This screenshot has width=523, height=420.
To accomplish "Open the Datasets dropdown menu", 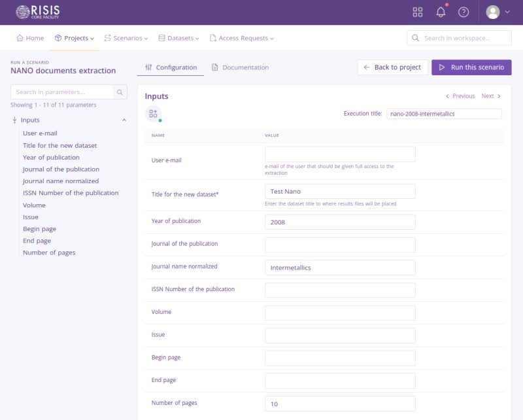I will [178, 38].
